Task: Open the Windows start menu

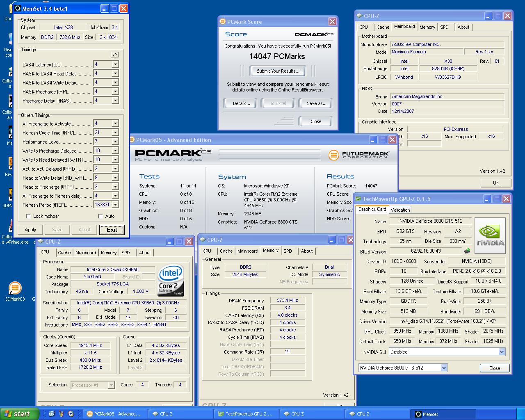Action: (x=19, y=414)
